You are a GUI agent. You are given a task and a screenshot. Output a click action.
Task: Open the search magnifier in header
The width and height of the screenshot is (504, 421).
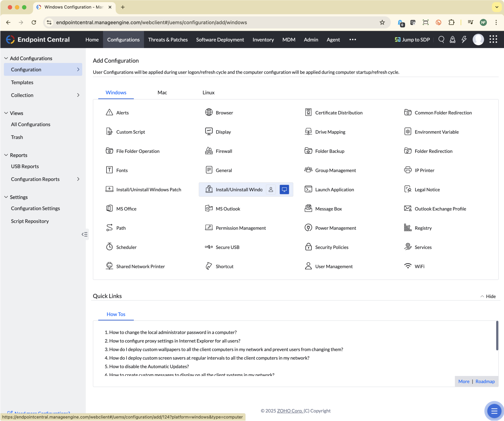441,40
